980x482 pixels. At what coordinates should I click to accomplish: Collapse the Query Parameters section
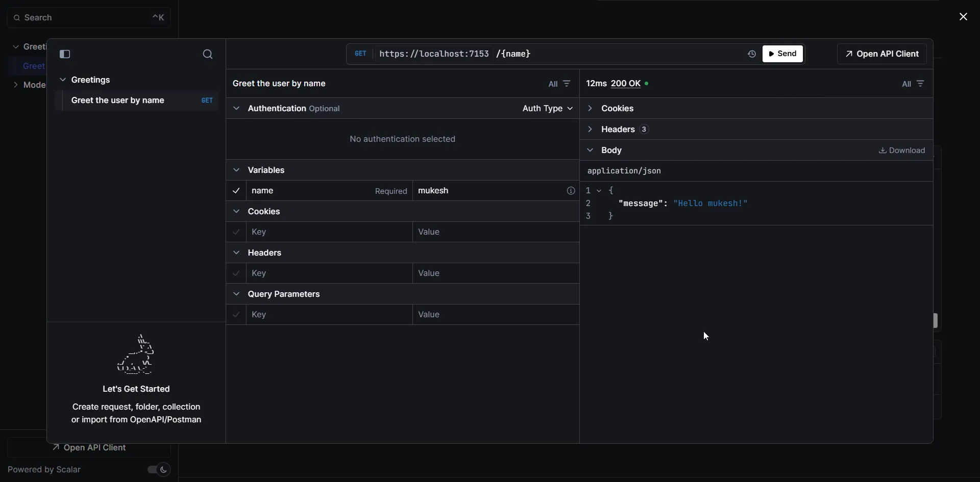236,294
